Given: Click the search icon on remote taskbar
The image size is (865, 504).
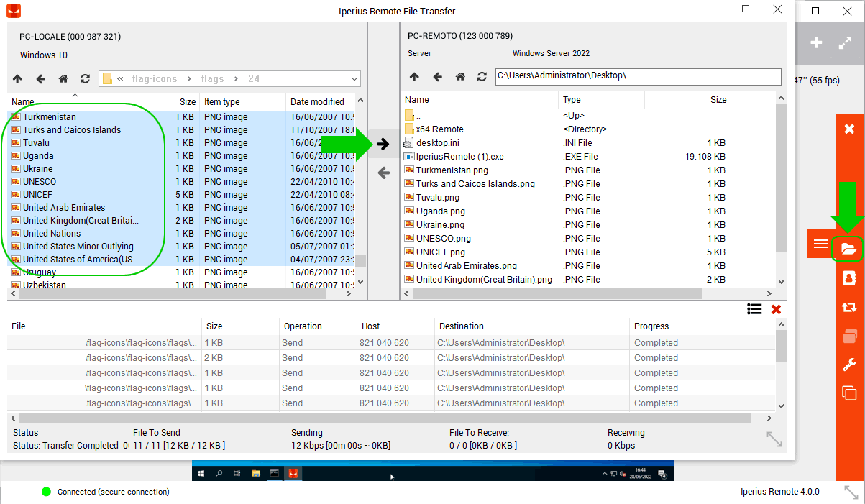Looking at the screenshot, I should point(219,474).
